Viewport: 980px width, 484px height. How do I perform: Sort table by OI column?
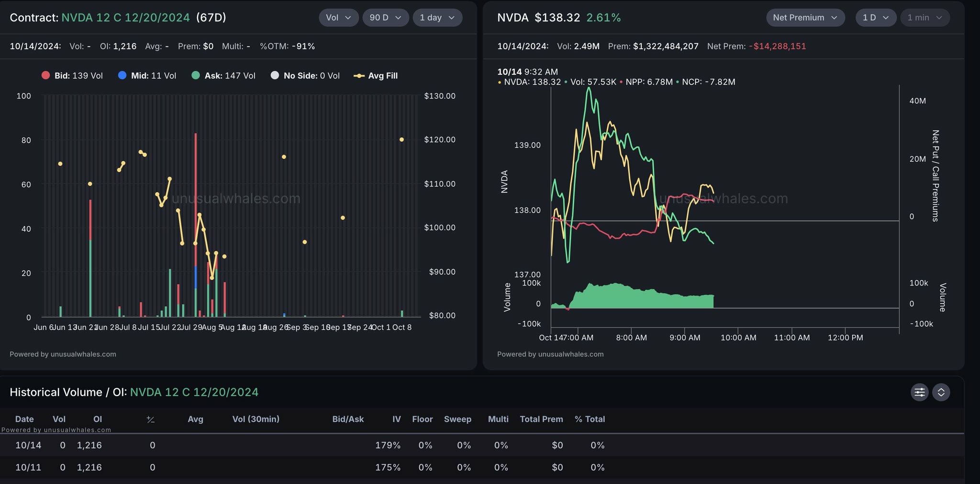[98, 419]
